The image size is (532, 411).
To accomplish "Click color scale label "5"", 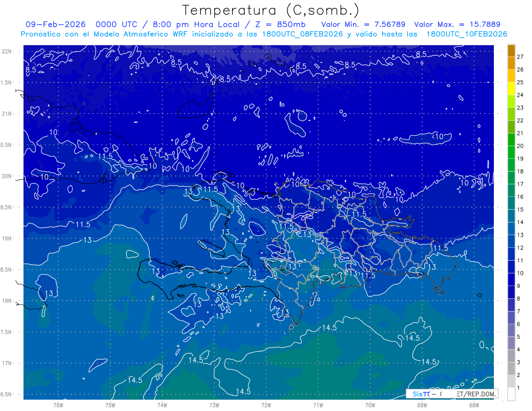I will point(519,337).
